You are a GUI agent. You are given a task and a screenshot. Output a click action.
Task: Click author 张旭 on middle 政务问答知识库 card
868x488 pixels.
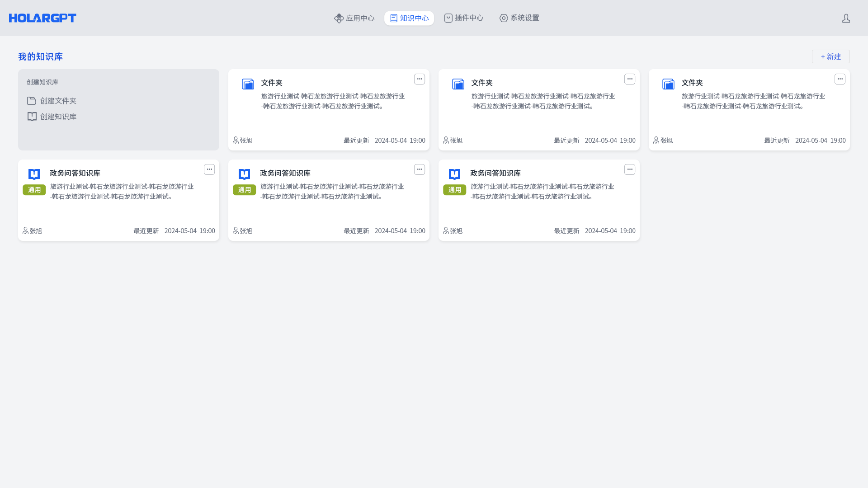[x=243, y=231]
